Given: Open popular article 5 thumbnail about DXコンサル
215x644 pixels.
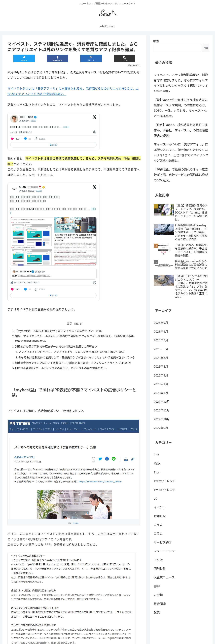Looking at the screenshot, I should [x=164, y=280].
